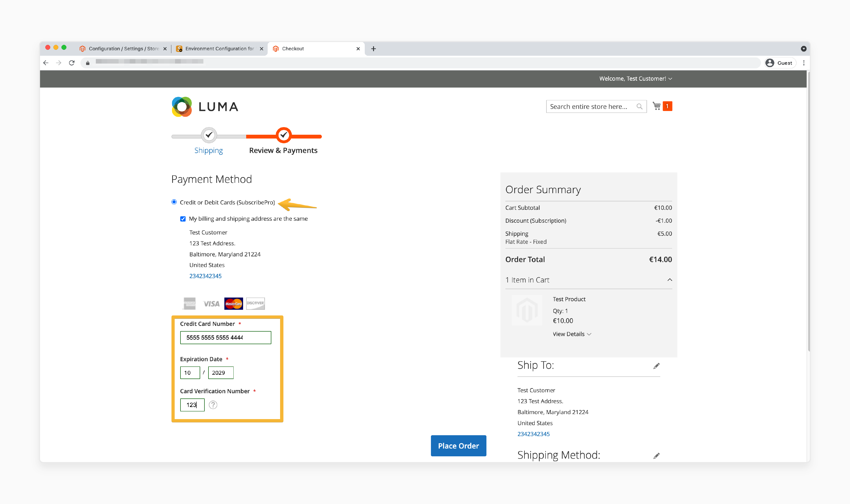
Task: Click the cart item count badge
Action: 667,106
